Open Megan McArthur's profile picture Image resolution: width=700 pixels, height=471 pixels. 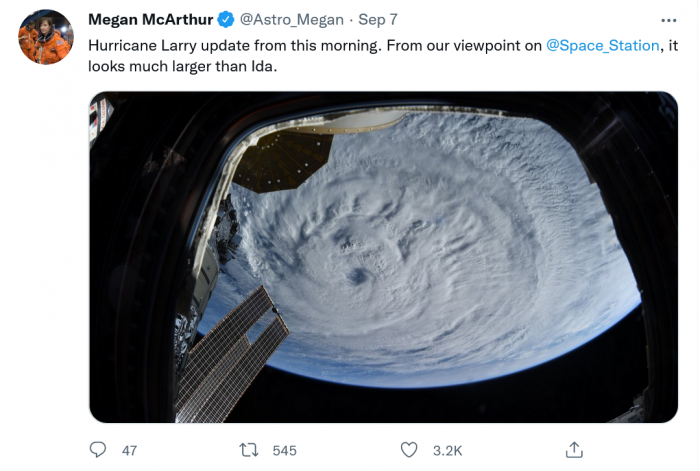[46, 37]
